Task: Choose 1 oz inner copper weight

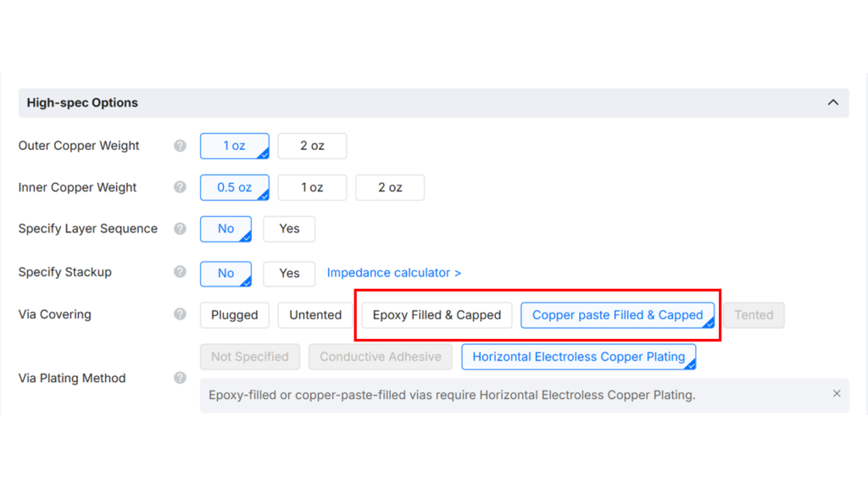Action: point(312,187)
